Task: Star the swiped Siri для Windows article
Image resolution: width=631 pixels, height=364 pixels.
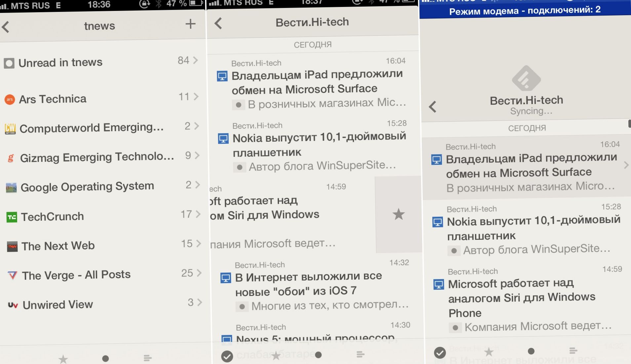Action: coord(398,214)
